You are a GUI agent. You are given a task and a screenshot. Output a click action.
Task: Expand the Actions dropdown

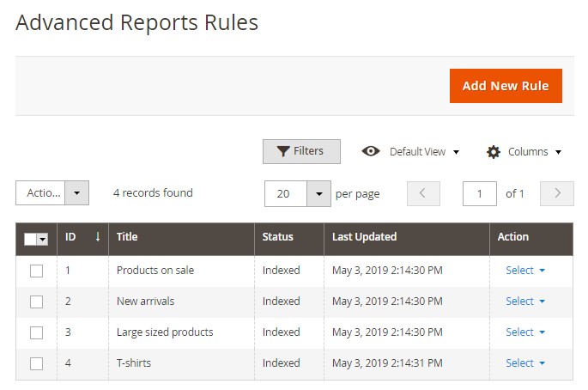[x=77, y=193]
